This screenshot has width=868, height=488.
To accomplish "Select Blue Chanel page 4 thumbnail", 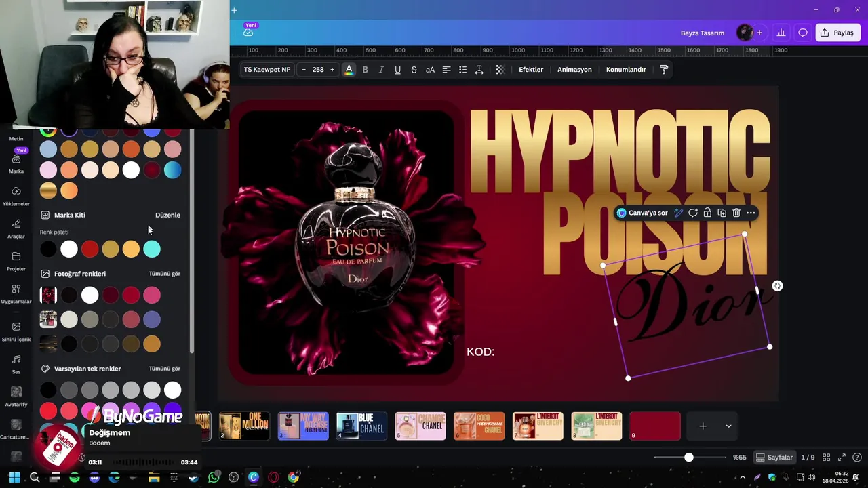I will click(x=361, y=426).
